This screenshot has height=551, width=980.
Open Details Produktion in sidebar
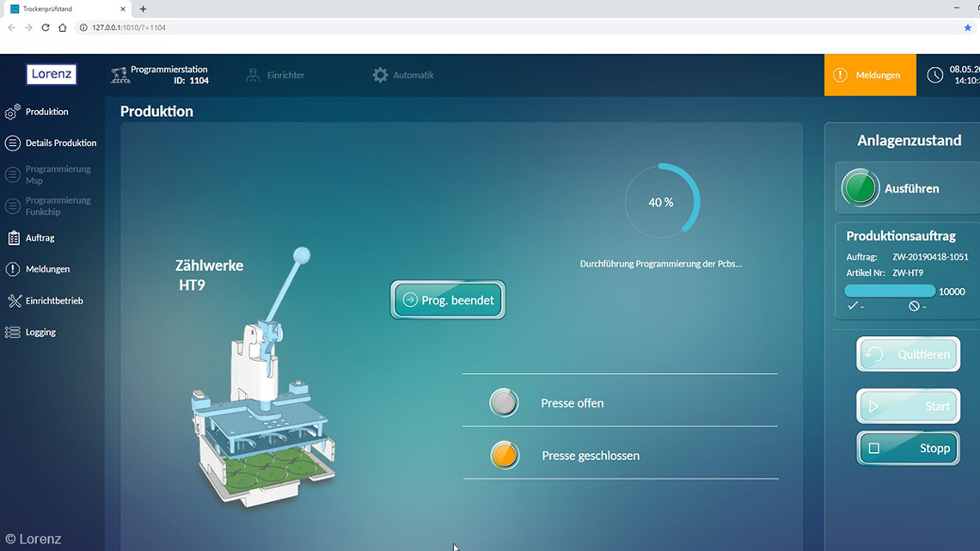point(60,144)
